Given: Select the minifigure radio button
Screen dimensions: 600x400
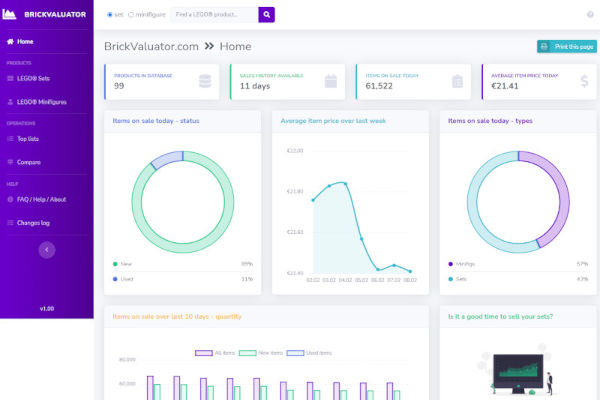Looking at the screenshot, I should pos(131,15).
